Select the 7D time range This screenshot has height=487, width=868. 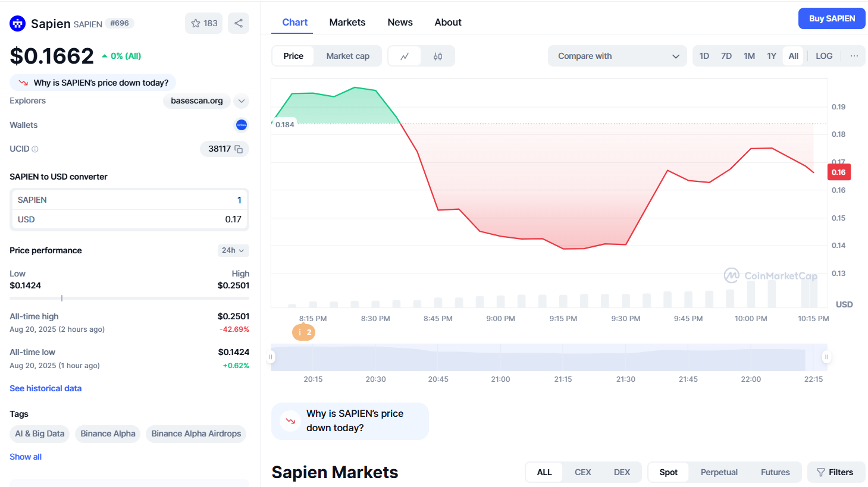(726, 56)
